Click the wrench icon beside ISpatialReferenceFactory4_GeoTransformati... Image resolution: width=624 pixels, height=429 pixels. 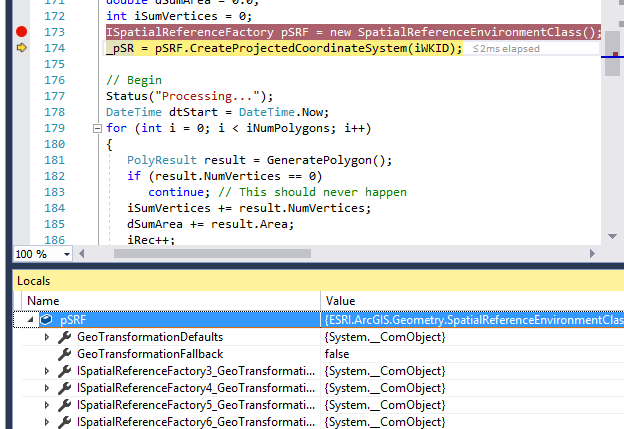pos(64,388)
